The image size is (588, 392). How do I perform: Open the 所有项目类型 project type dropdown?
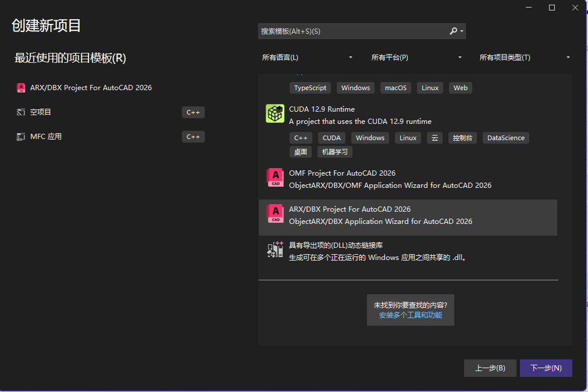coord(525,58)
